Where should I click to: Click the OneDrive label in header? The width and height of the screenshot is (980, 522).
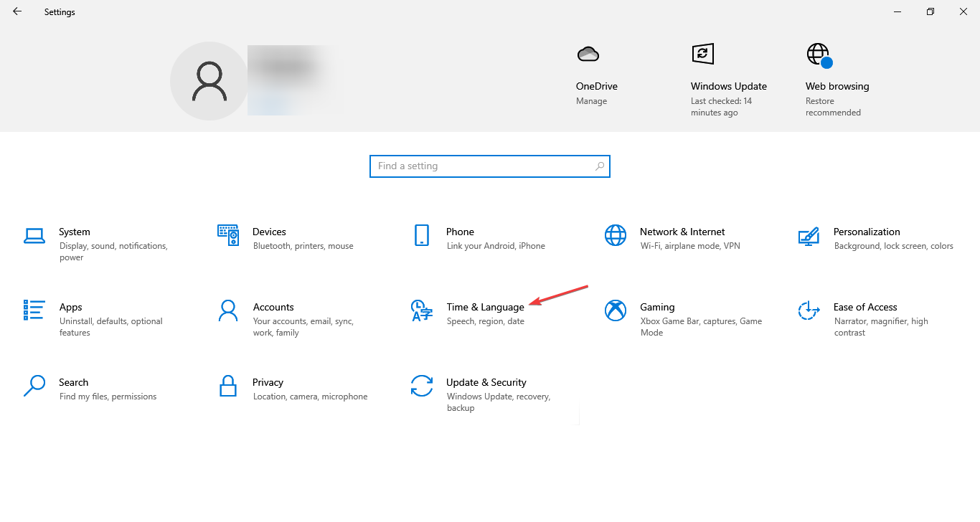[597, 86]
